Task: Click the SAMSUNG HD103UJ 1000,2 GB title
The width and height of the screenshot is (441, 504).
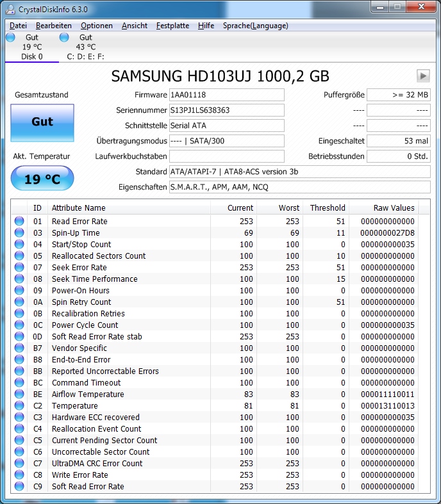Action: point(220,76)
